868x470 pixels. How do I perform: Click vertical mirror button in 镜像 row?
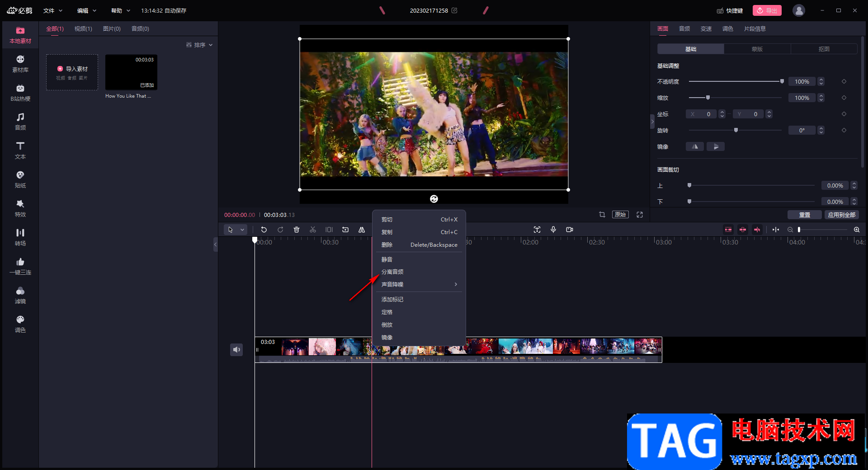tap(716, 146)
